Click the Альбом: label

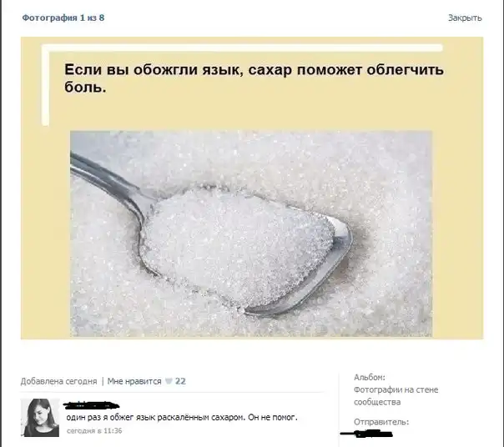point(370,377)
